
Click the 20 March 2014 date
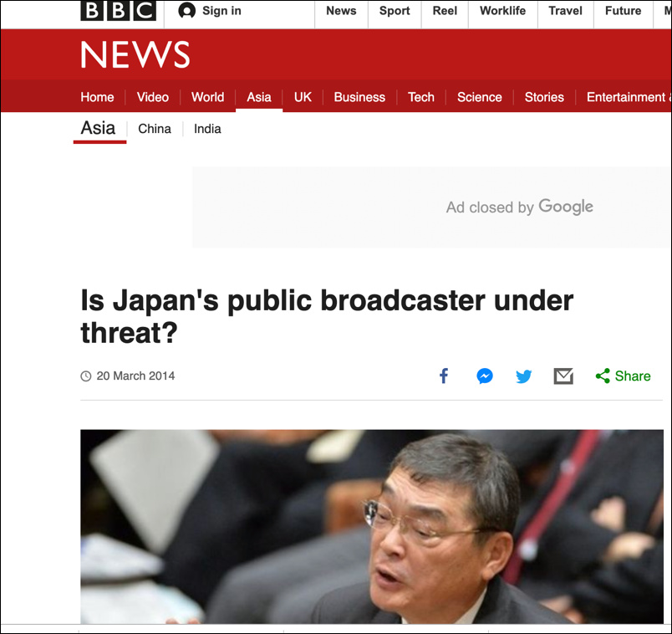[135, 376]
